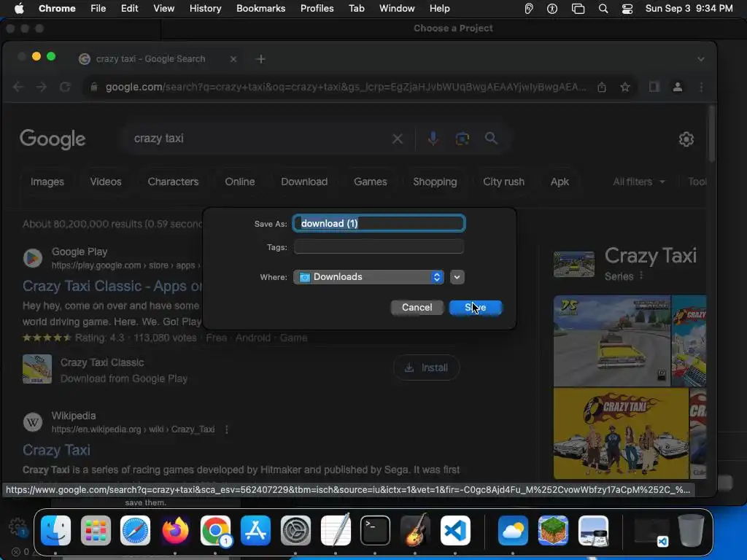Image resolution: width=747 pixels, height=560 pixels.
Task: Reload the page with refresh icon
Action: pos(65,87)
